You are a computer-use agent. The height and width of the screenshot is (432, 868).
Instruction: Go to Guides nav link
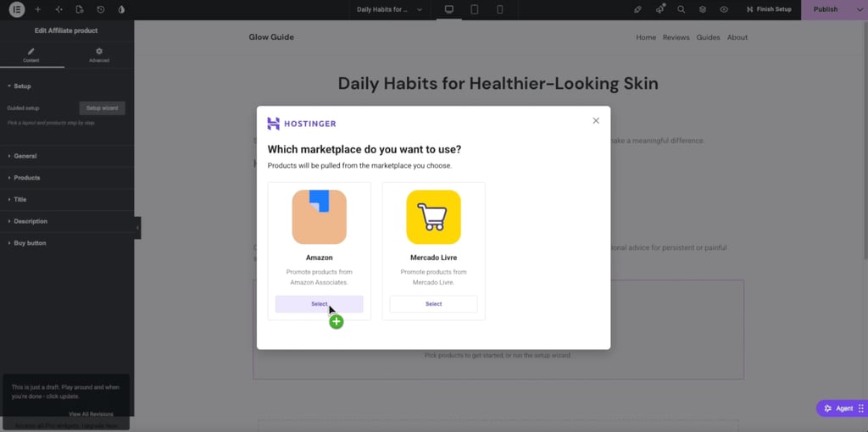tap(708, 37)
